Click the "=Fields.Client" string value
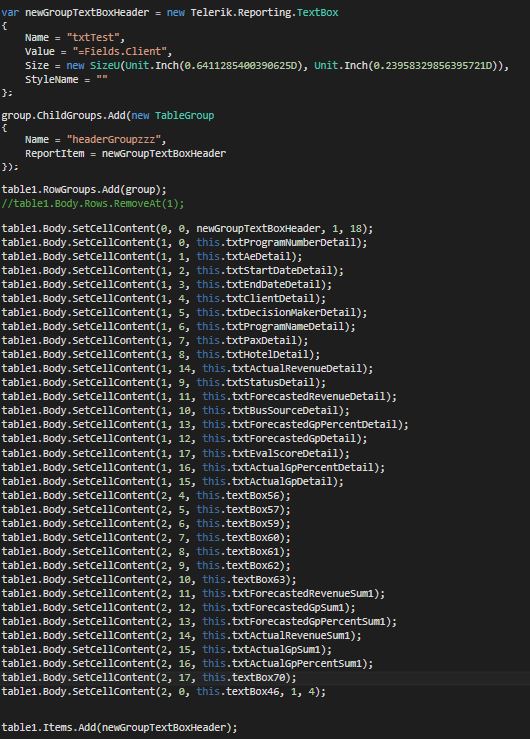The height and width of the screenshot is (739, 530). (119, 51)
